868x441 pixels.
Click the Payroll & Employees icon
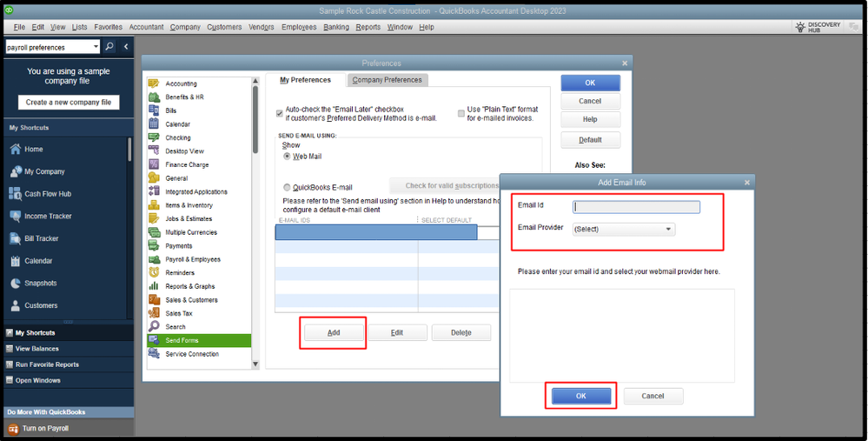tap(154, 258)
